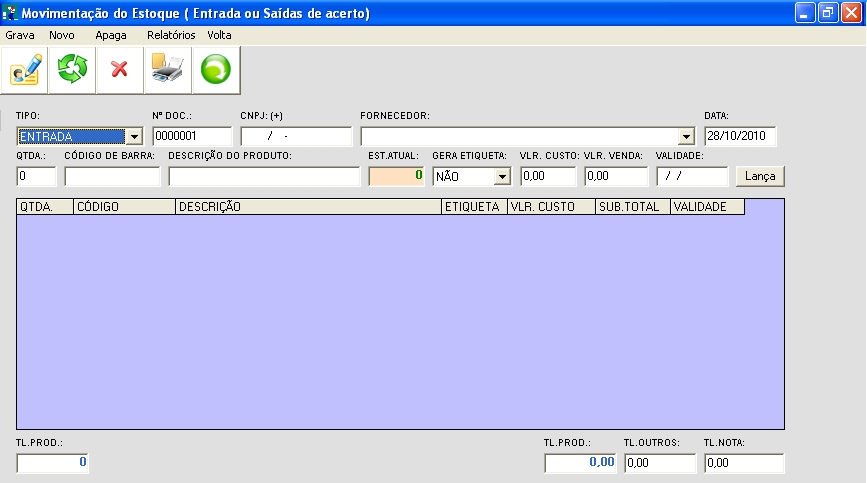867x483 pixels.
Task: Click the Grava save icon in toolbar
Action: tap(25, 70)
